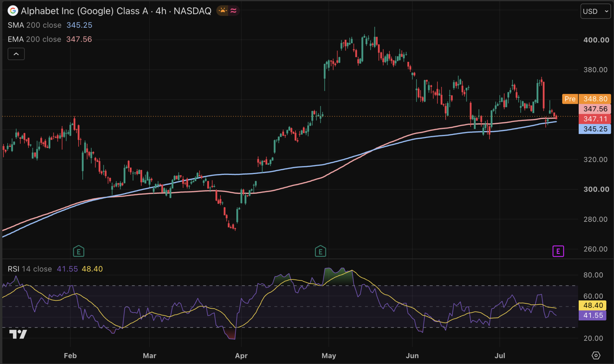This screenshot has width=614, height=364.
Task: Click the Google logo icon beside the symbol name
Action: pos(13,11)
